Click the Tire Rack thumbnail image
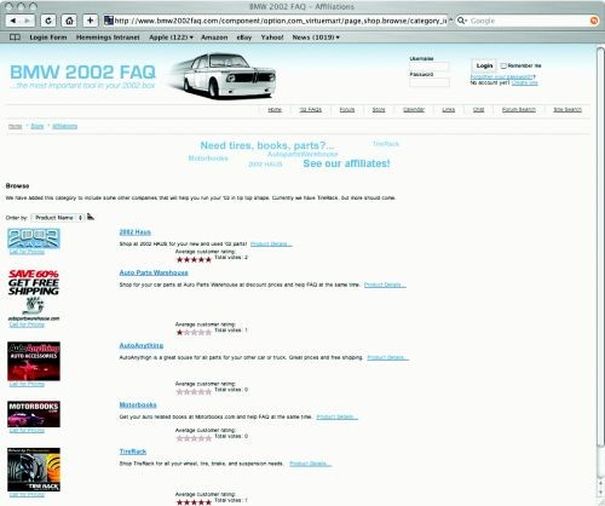 (x=34, y=469)
